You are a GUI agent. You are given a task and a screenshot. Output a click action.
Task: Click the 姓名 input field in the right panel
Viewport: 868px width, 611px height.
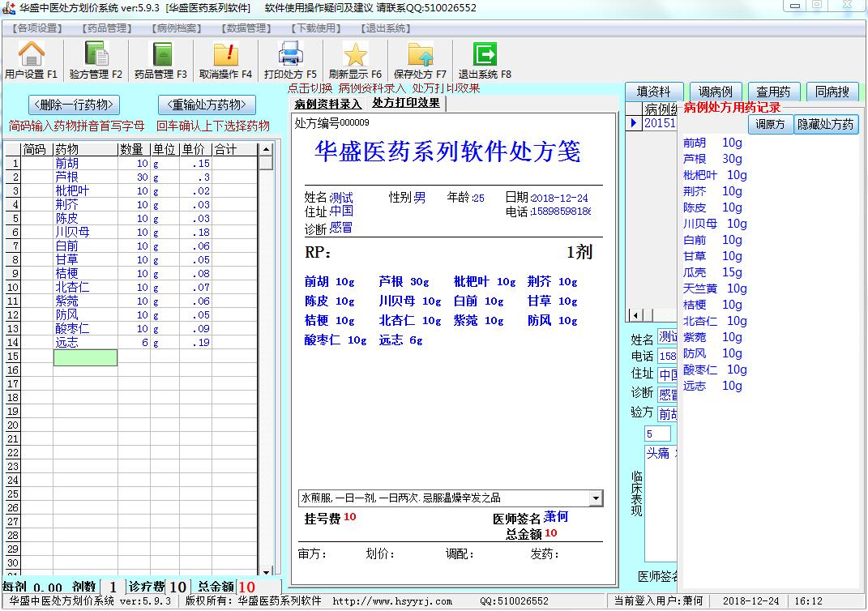667,336
